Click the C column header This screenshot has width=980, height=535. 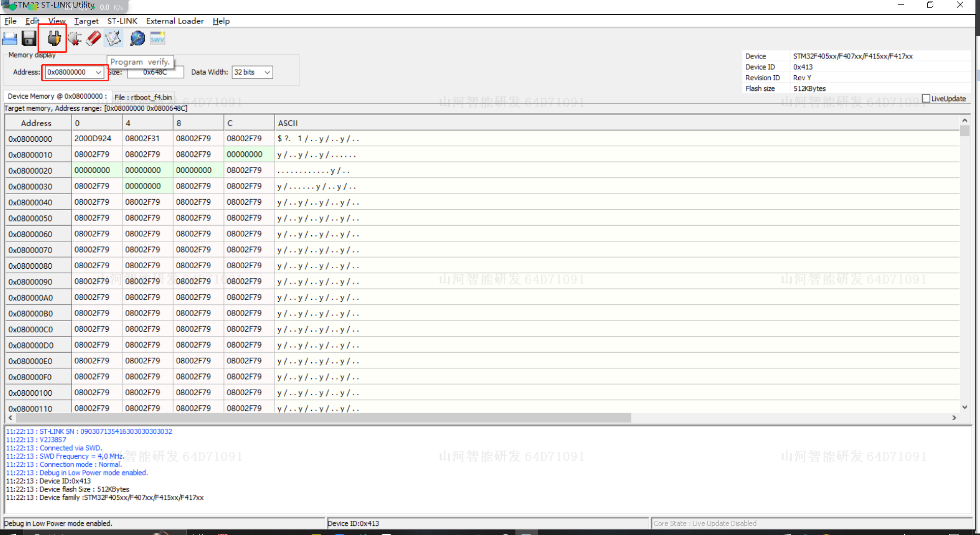click(249, 123)
